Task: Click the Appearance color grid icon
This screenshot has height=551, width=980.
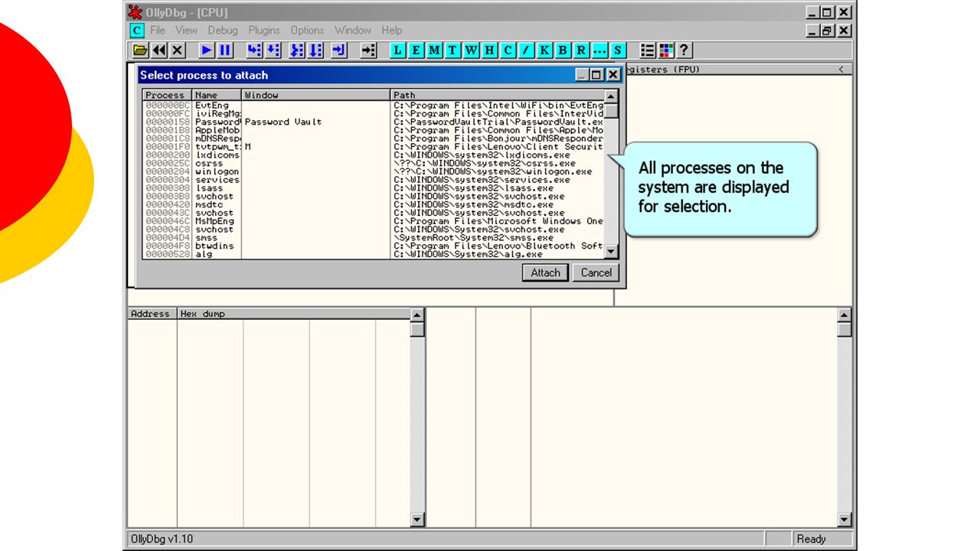Action: pyautogui.click(x=666, y=51)
